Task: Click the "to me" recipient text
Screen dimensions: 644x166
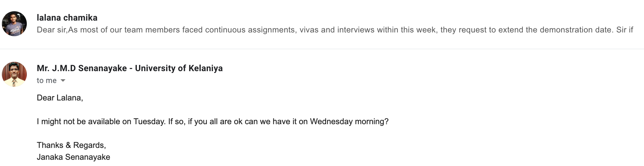Action: [x=46, y=81]
